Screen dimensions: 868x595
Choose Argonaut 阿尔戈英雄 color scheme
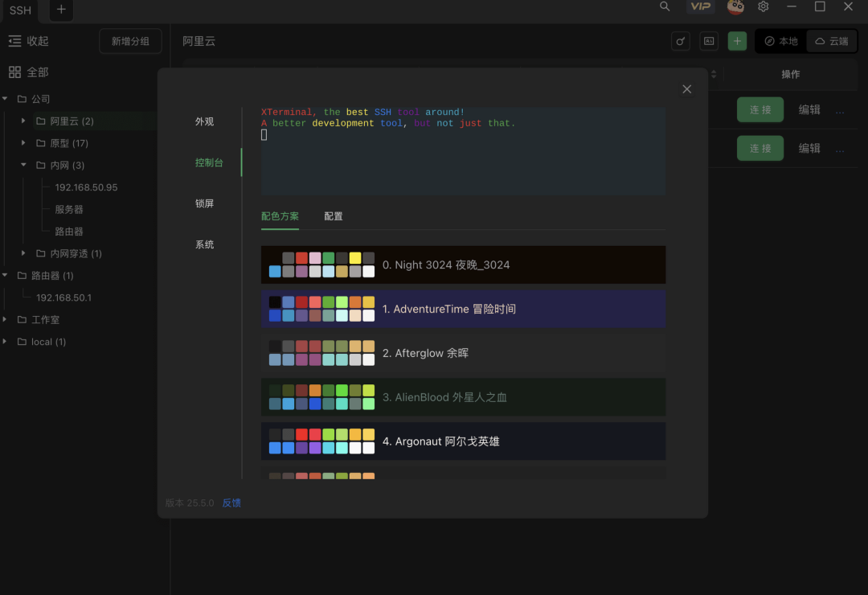(464, 441)
